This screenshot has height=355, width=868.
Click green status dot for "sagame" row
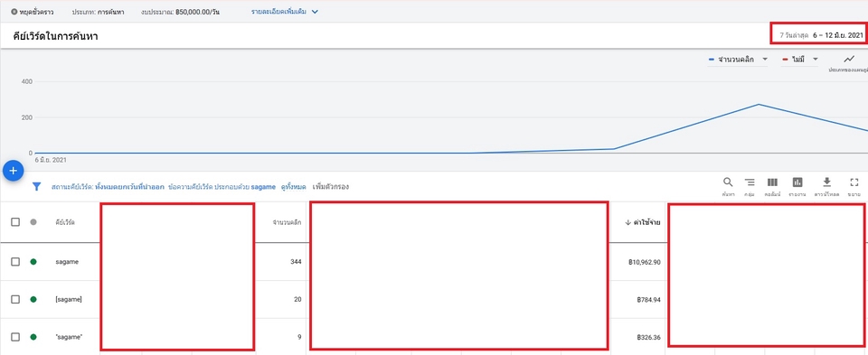point(33,337)
